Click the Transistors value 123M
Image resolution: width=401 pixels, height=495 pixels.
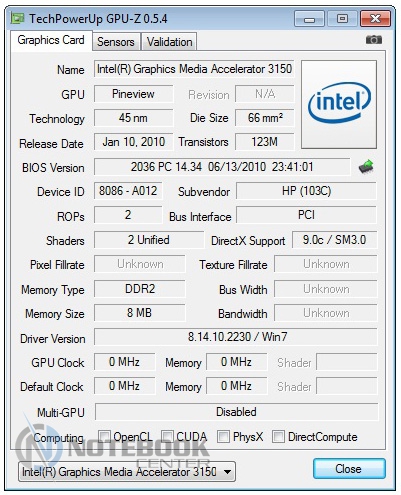(265, 142)
